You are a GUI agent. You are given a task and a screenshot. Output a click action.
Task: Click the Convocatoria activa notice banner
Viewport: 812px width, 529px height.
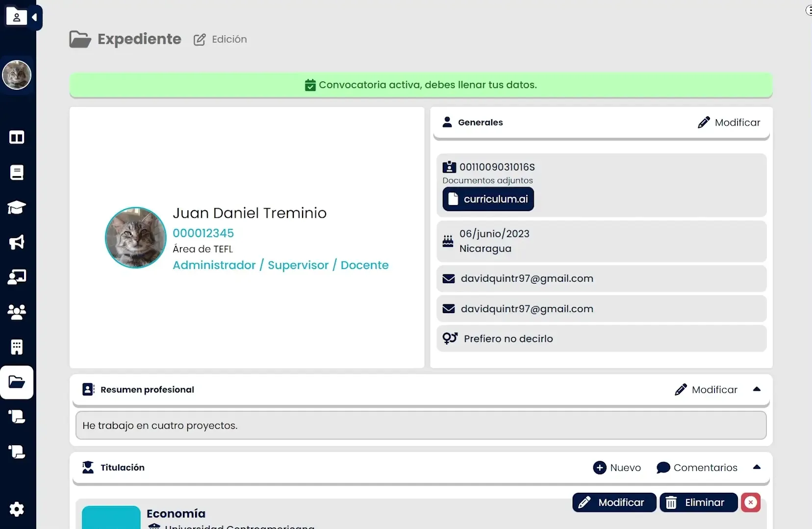(421, 85)
